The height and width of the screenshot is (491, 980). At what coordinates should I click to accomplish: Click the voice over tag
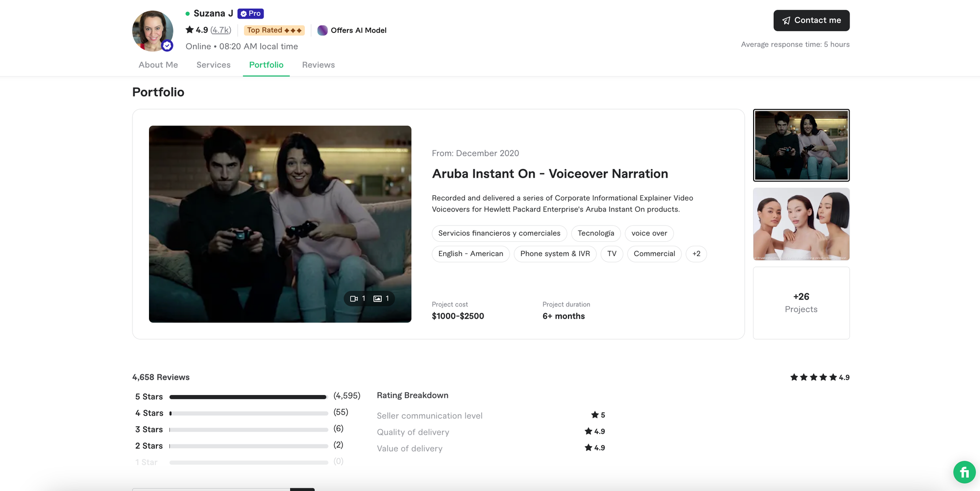tap(649, 234)
